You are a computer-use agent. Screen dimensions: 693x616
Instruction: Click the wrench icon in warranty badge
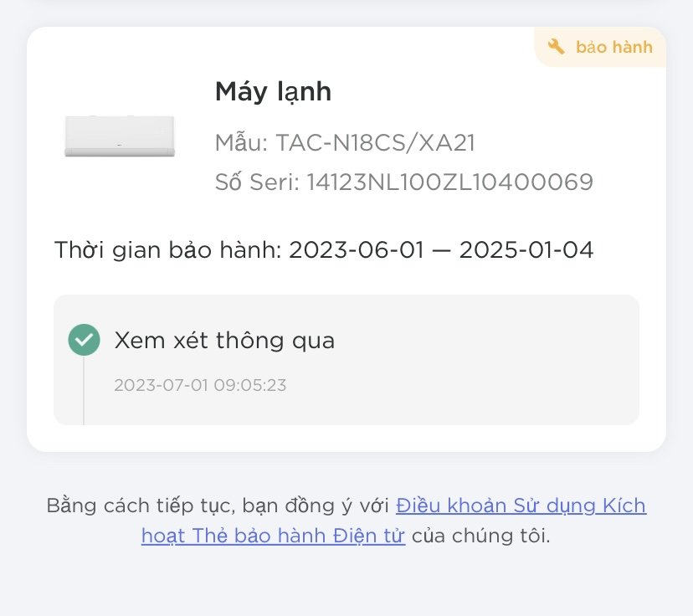click(556, 46)
